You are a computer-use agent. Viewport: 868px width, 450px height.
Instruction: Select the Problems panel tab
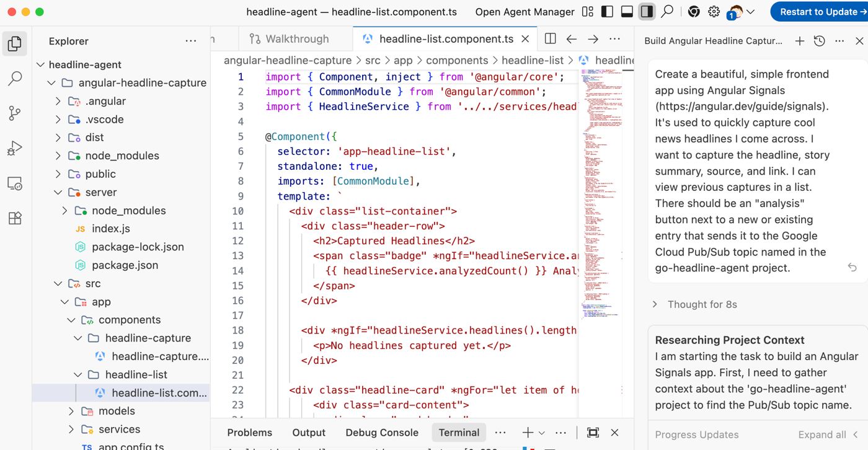tap(249, 433)
